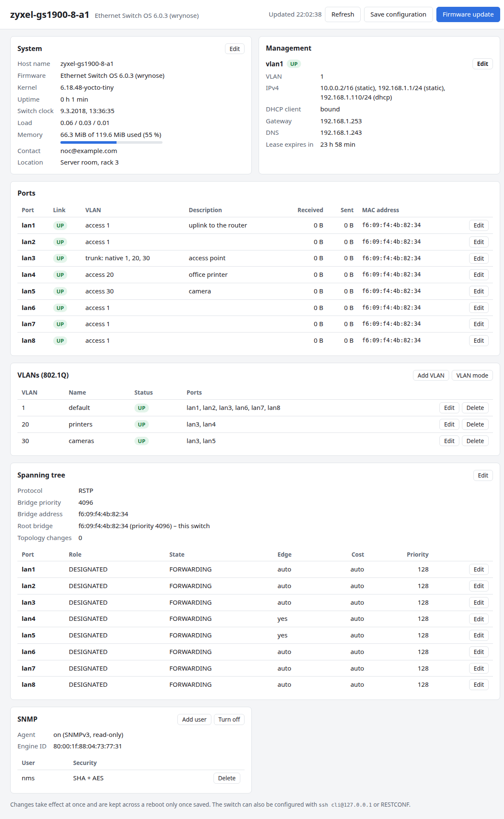The image size is (504, 819).
Task: Edit port lan8 in Ports table
Action: [x=478, y=341]
